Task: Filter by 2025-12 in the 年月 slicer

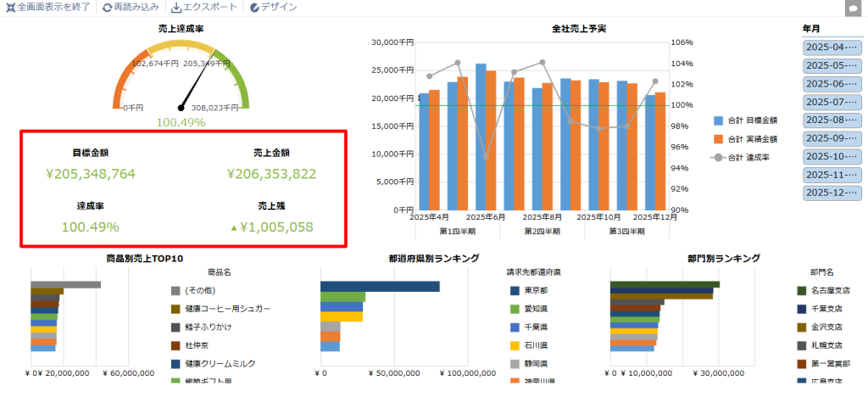Action: (x=832, y=193)
